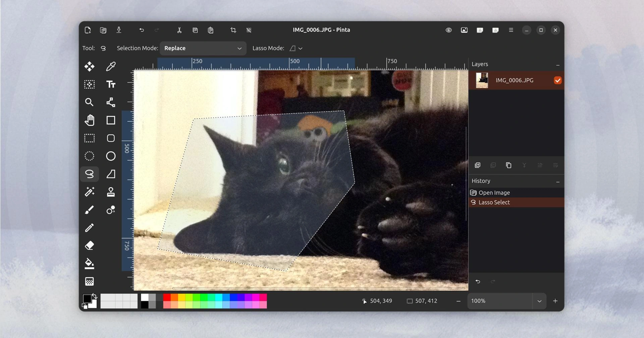644x338 pixels.
Task: Open the main hamburger menu
Action: pyautogui.click(x=511, y=30)
